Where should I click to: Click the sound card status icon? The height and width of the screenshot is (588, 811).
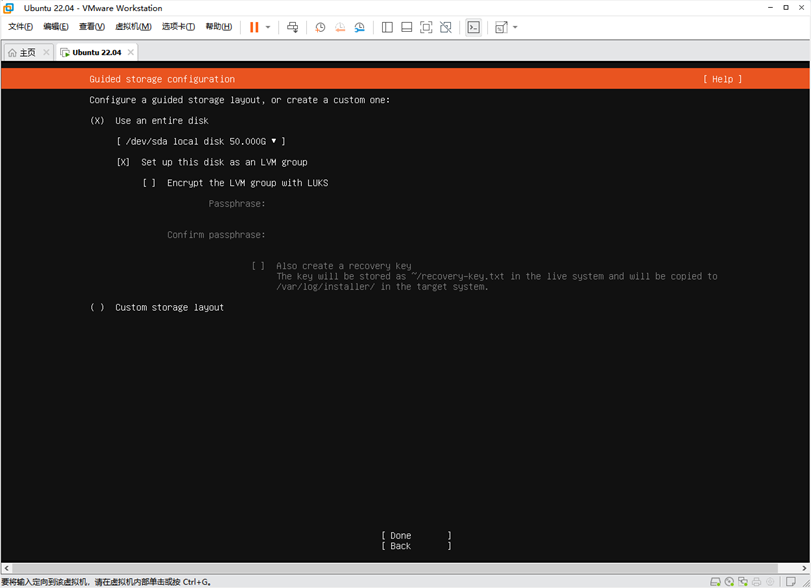tap(770, 582)
